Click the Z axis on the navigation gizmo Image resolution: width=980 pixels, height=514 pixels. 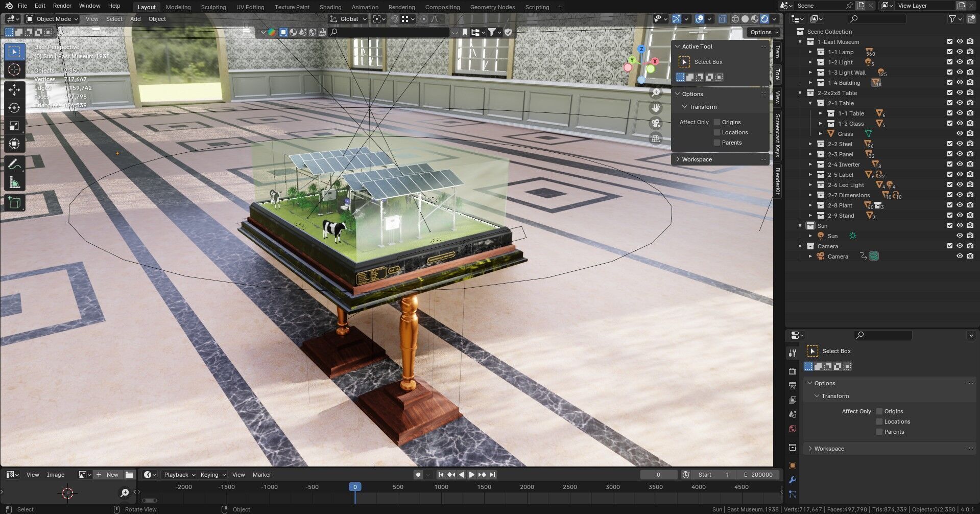[x=641, y=49]
